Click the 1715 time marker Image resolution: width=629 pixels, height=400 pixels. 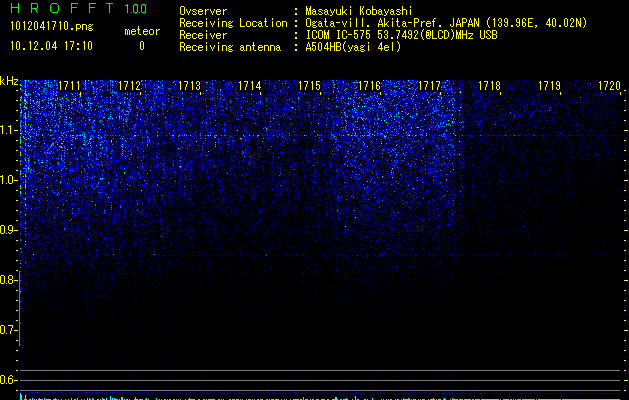pyautogui.click(x=310, y=86)
